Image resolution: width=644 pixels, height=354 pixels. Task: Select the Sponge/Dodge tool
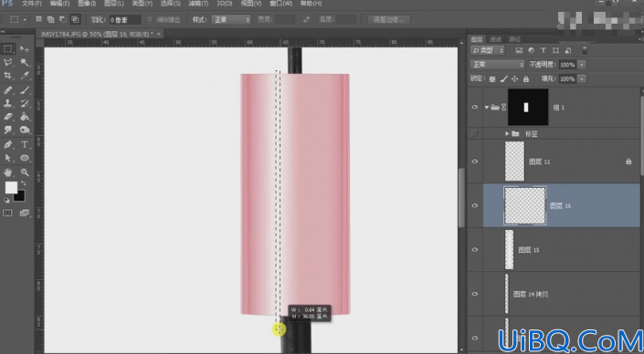(25, 130)
